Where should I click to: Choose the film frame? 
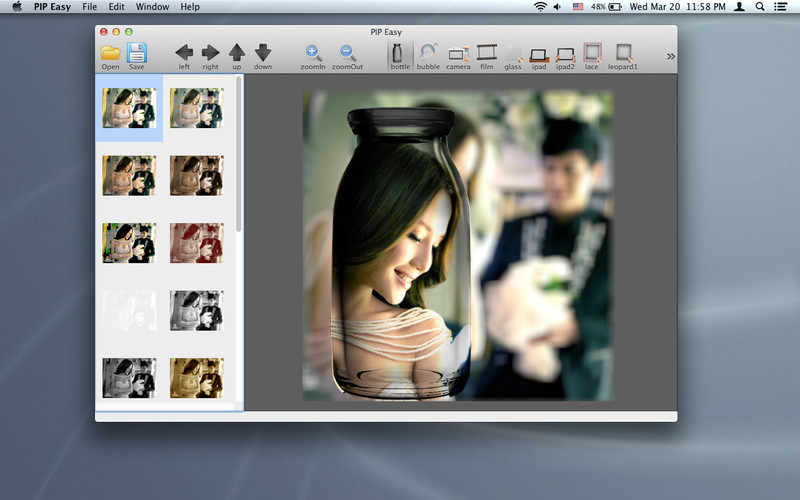pyautogui.click(x=487, y=56)
